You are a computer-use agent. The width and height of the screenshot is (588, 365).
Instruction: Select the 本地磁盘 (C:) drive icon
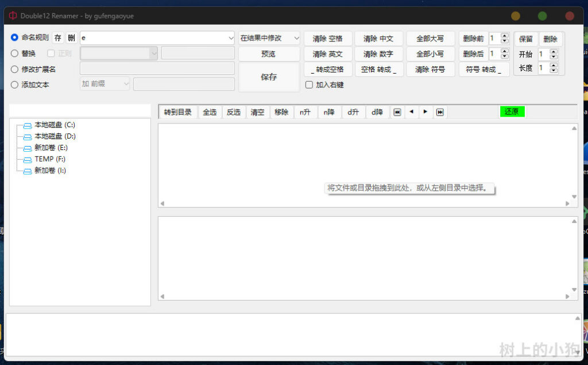(28, 125)
